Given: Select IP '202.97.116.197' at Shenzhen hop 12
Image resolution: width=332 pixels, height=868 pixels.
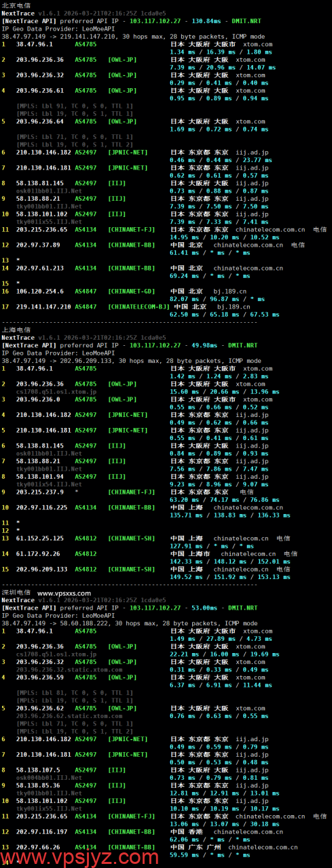Looking at the screenshot, I should [x=42, y=831].
